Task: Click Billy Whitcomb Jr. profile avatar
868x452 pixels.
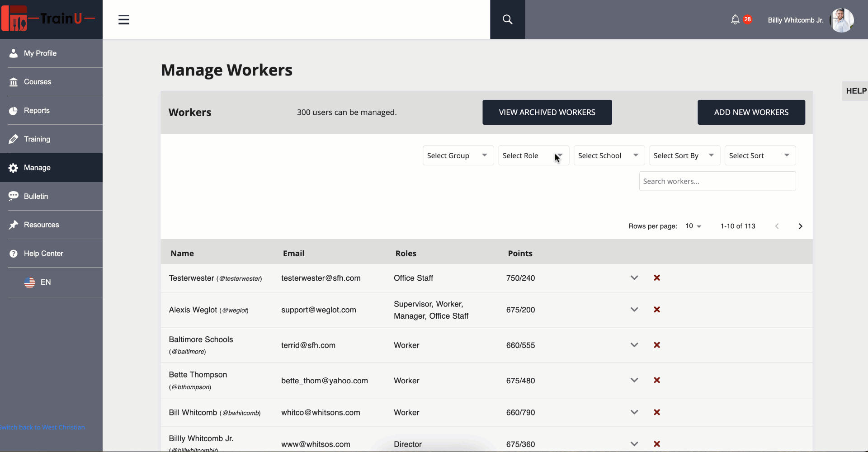Action: click(841, 20)
